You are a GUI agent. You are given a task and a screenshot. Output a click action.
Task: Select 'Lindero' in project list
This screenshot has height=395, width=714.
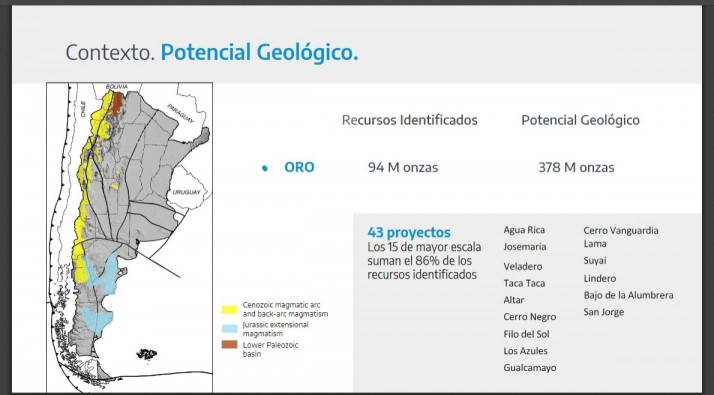point(600,278)
